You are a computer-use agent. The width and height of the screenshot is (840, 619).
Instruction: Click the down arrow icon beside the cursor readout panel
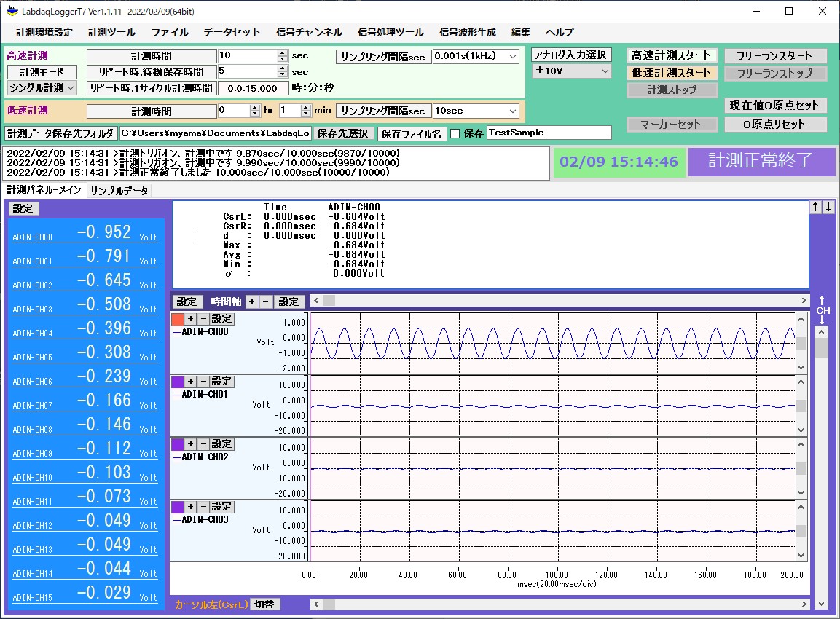(828, 207)
